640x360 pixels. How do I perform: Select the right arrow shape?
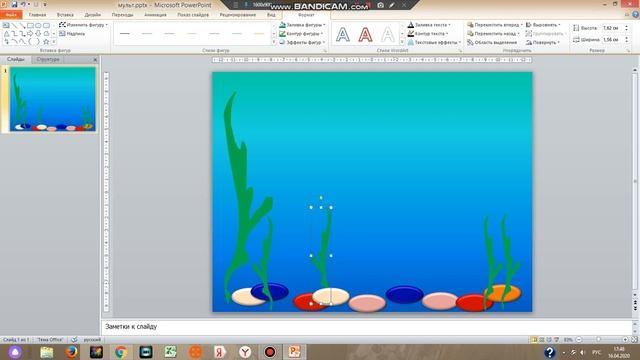[x=30, y=33]
